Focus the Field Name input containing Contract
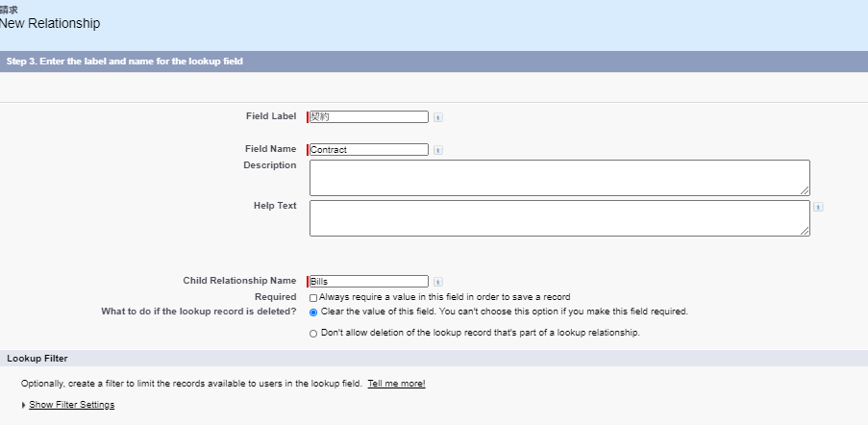868x425 pixels. coord(368,150)
